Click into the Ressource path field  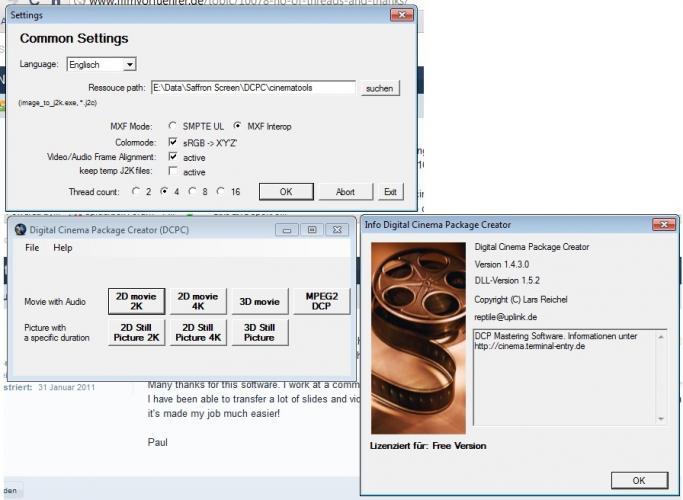(x=252, y=88)
